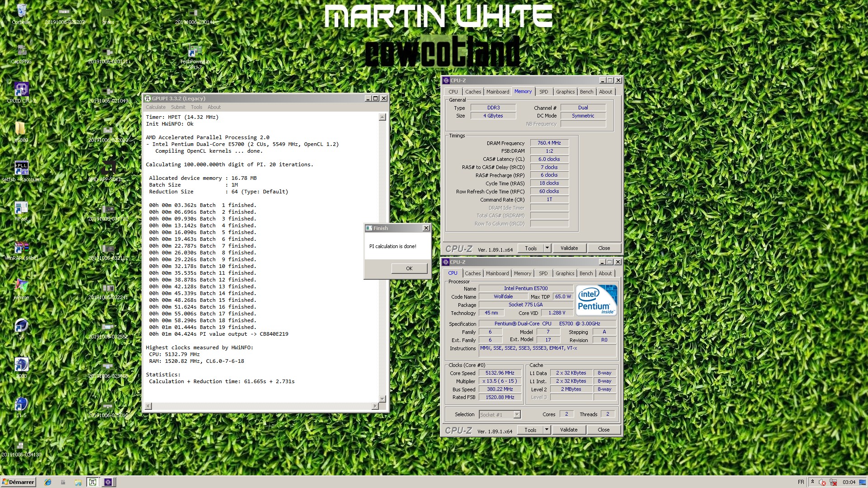Launch Internet Explorer from the taskbar

click(x=48, y=482)
